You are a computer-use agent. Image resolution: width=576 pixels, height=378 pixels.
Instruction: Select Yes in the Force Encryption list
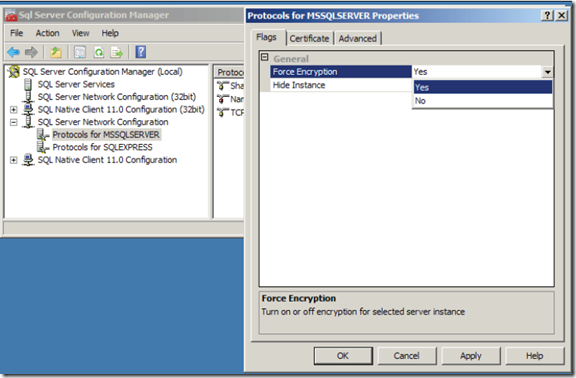[483, 87]
